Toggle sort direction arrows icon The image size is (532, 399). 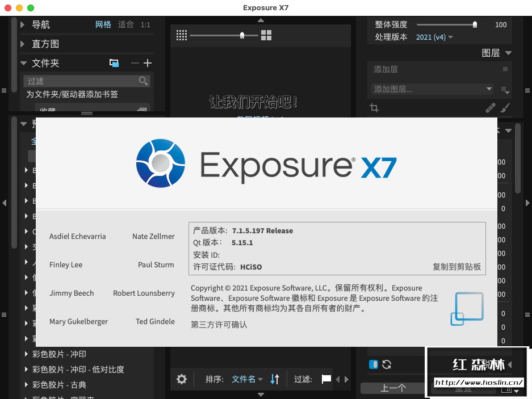tap(274, 379)
